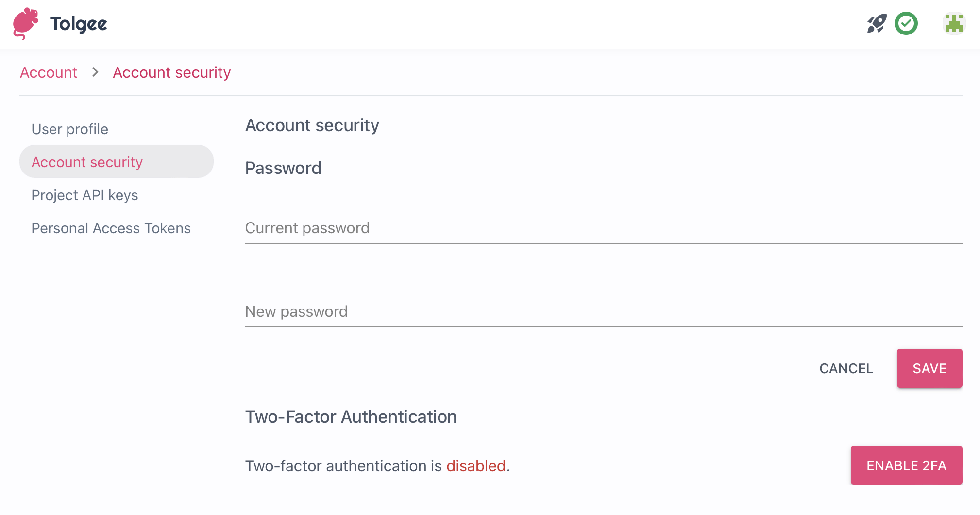Click CANCEL to discard password changes
Screen dimensions: 980x515
(846, 368)
